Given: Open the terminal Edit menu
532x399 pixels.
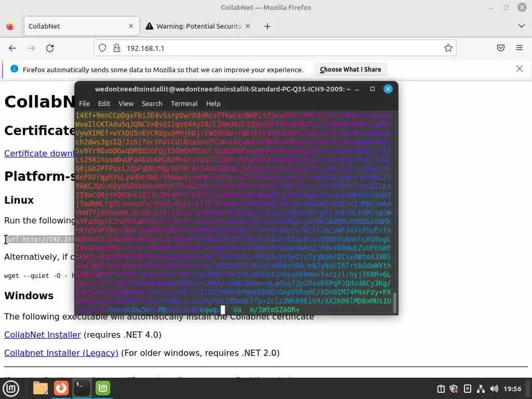Looking at the screenshot, I should click(x=104, y=104).
